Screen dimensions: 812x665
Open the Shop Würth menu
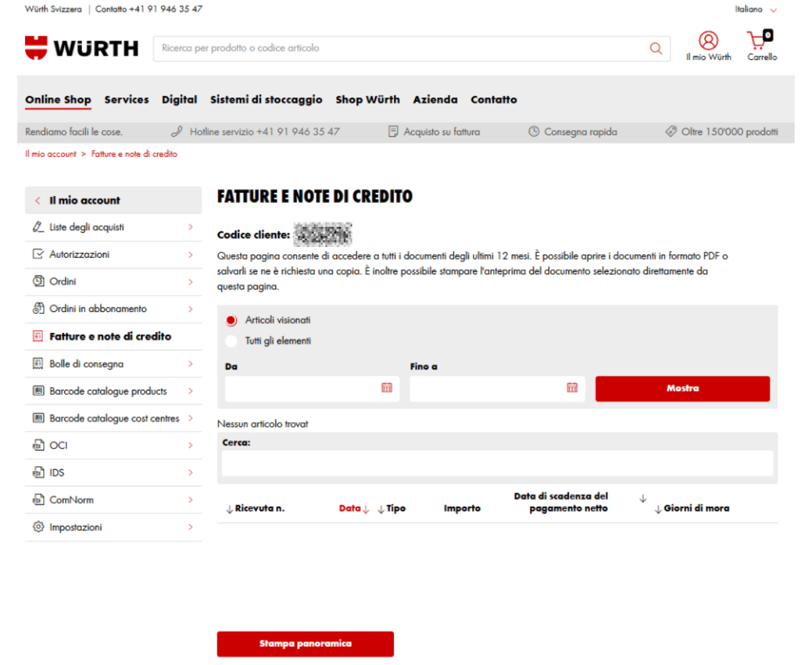pyautogui.click(x=368, y=99)
